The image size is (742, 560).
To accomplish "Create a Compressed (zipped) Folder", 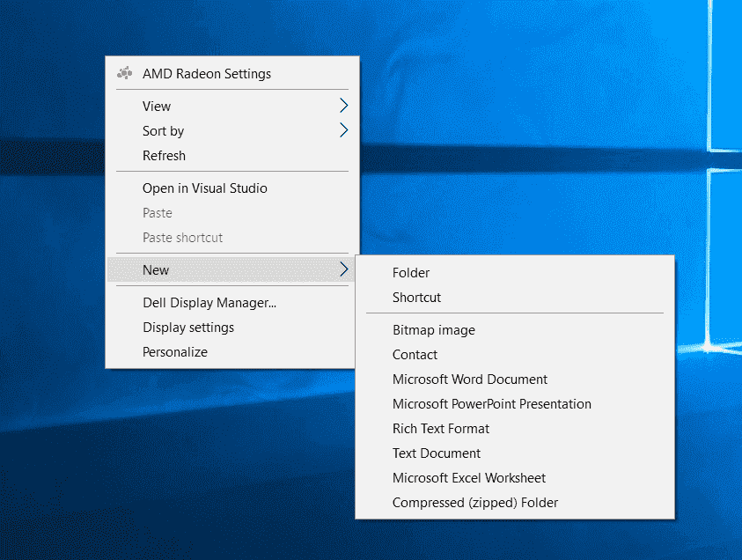I will pos(515,502).
